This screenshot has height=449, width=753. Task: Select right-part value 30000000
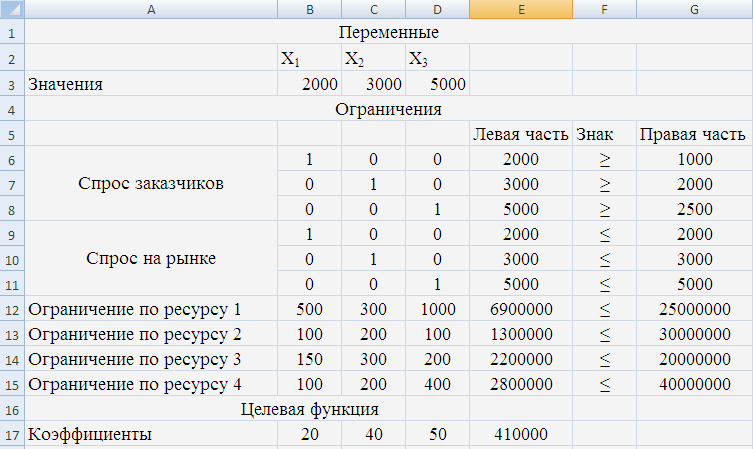click(694, 334)
